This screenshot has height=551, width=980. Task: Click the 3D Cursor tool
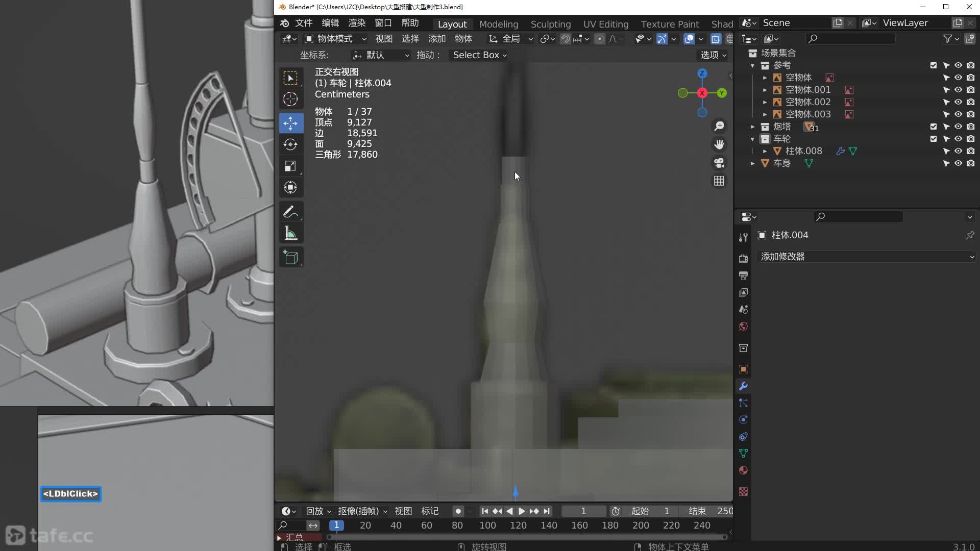pyautogui.click(x=290, y=99)
